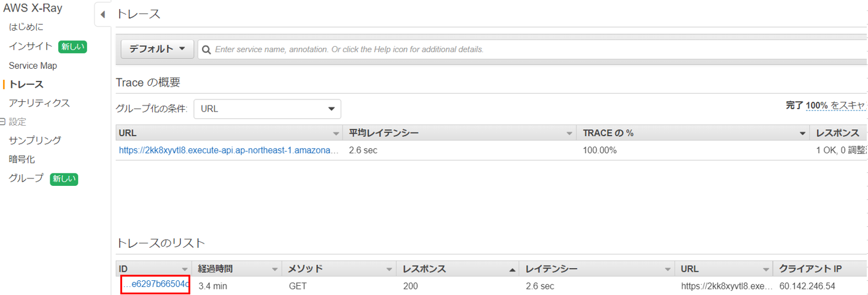Click the 1 OK response summary cell
Screen dimensions: 868x295
pos(841,150)
